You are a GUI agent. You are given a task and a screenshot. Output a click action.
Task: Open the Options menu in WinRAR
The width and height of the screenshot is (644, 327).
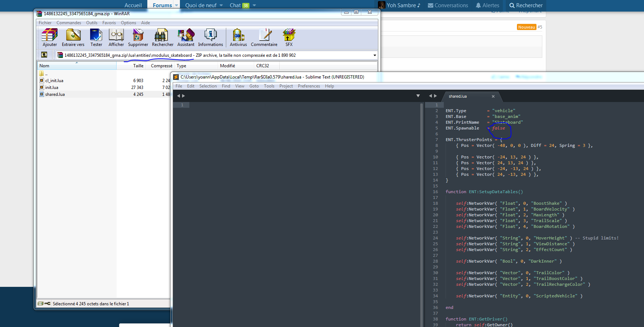click(x=129, y=23)
